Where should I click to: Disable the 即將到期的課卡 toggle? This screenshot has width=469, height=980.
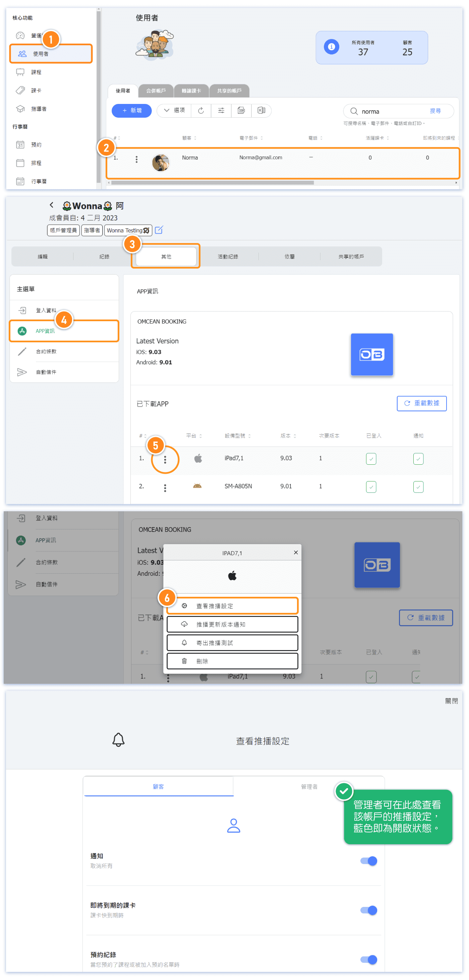point(368,910)
